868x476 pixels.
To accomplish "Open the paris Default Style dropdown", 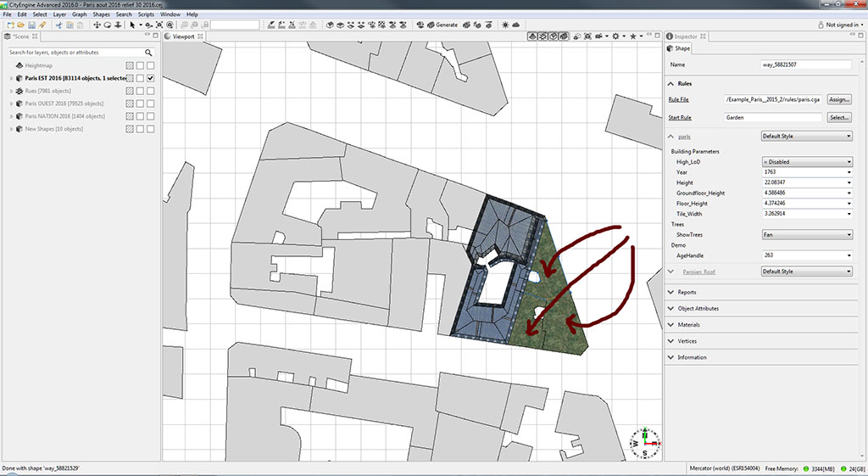I will point(807,137).
